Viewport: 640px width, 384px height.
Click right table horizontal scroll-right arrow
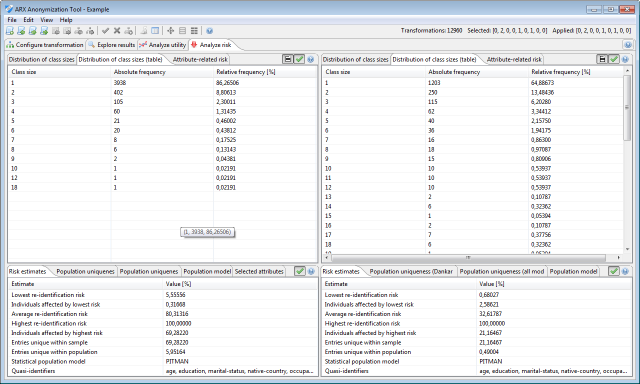click(x=619, y=257)
